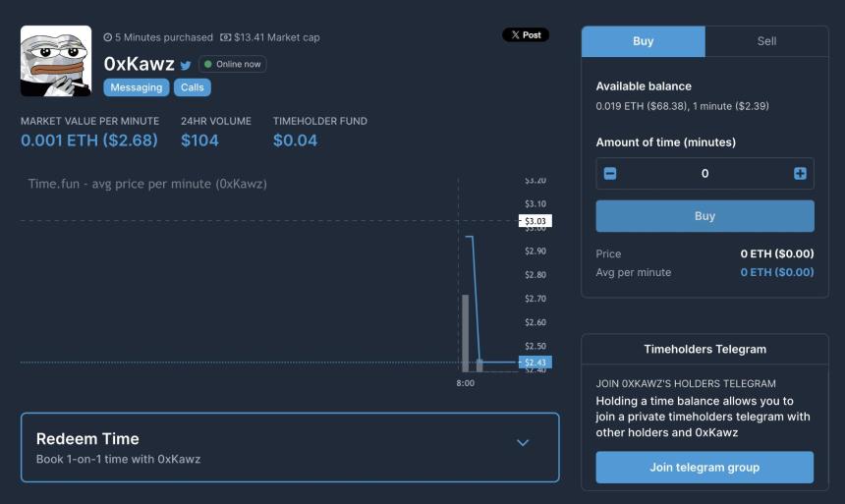Click the Twitter bird icon beside 0xKawz
The image size is (845, 504).
click(186, 65)
